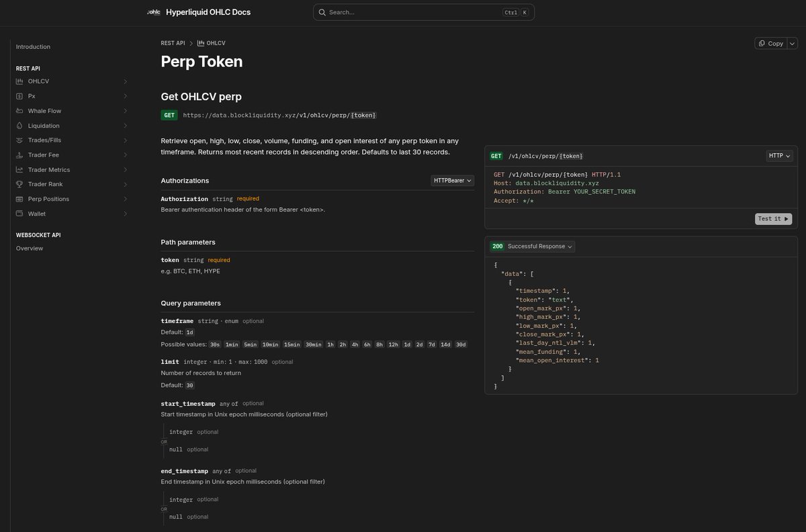Click the Trader Fee sidebar icon
The height and width of the screenshot is (532, 806).
click(19, 155)
